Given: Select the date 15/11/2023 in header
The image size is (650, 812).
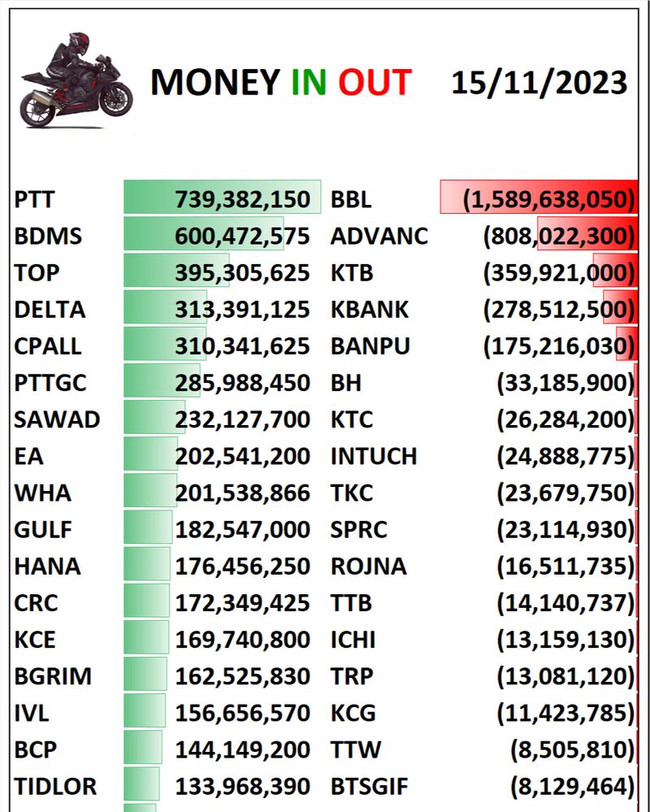Looking at the screenshot, I should click(539, 83).
